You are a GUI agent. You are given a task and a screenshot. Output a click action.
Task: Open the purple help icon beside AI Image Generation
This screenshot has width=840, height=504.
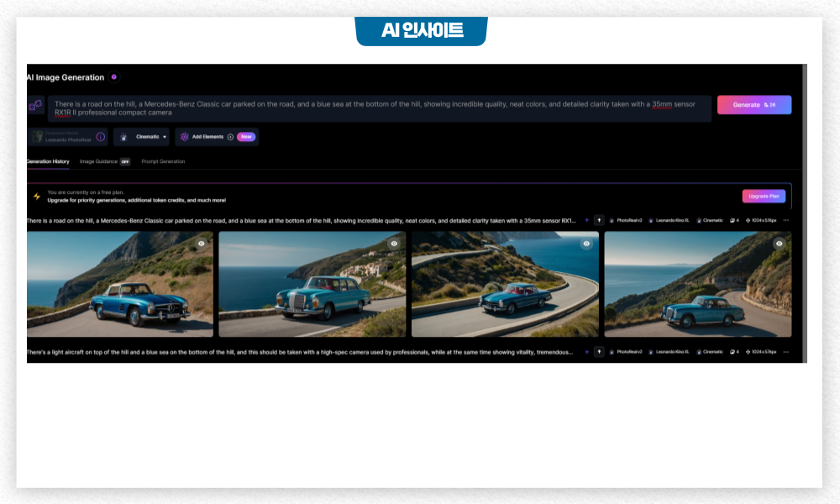coord(113,77)
